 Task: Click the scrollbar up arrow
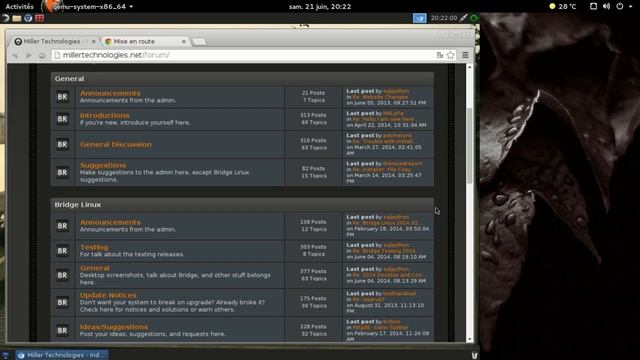469,67
